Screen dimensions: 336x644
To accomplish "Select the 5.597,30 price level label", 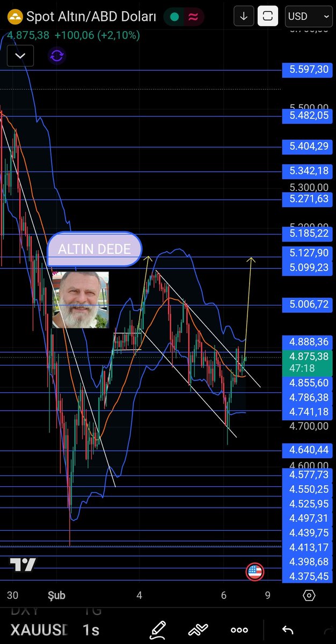I will [309, 69].
